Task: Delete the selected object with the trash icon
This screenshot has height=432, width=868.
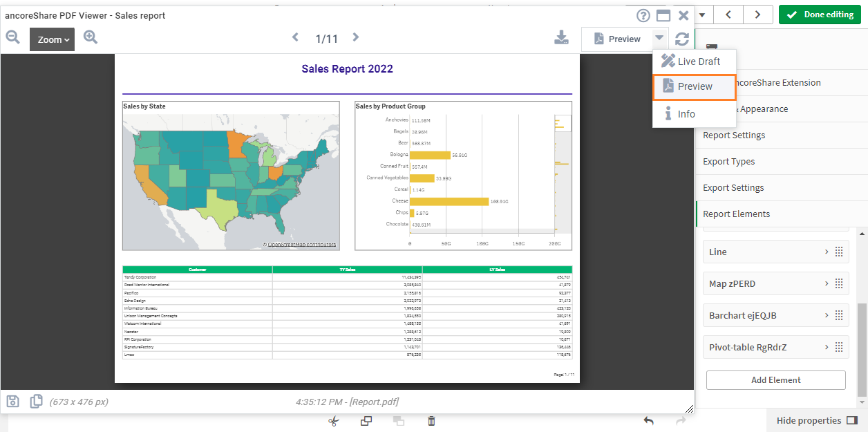Action: click(431, 421)
